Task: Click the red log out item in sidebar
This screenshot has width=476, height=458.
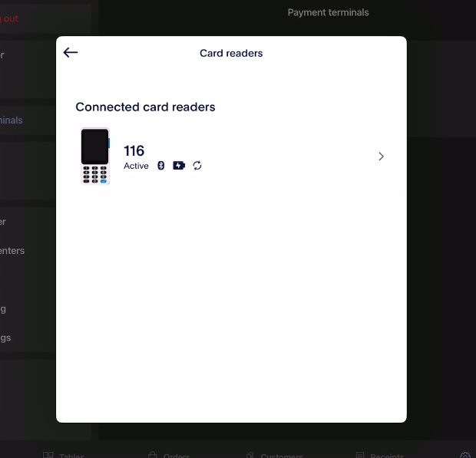Action: 9,19
